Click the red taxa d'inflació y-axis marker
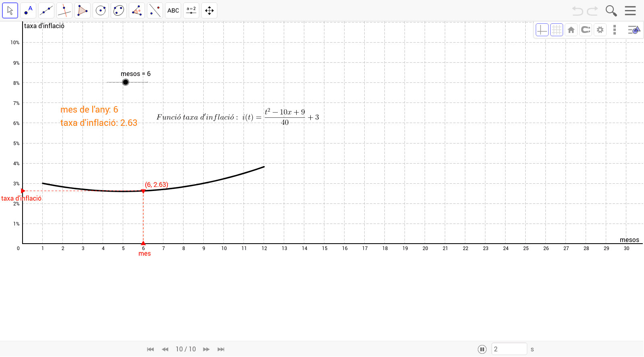The image size is (644, 357). (x=23, y=191)
